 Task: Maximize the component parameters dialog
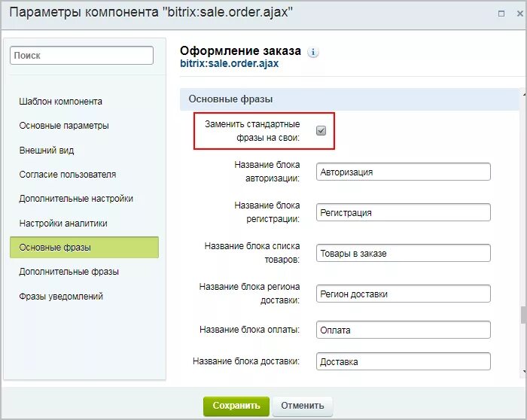pyautogui.click(x=501, y=14)
